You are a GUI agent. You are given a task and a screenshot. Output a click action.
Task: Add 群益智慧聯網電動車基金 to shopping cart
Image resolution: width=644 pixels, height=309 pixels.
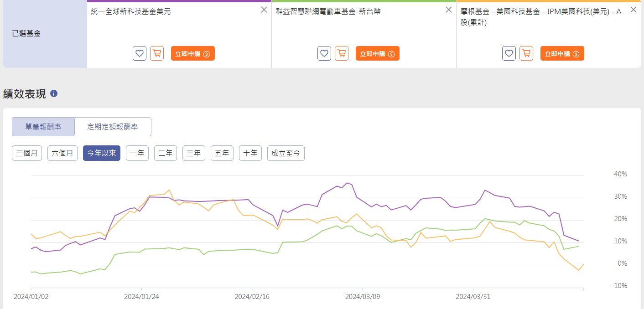point(342,53)
